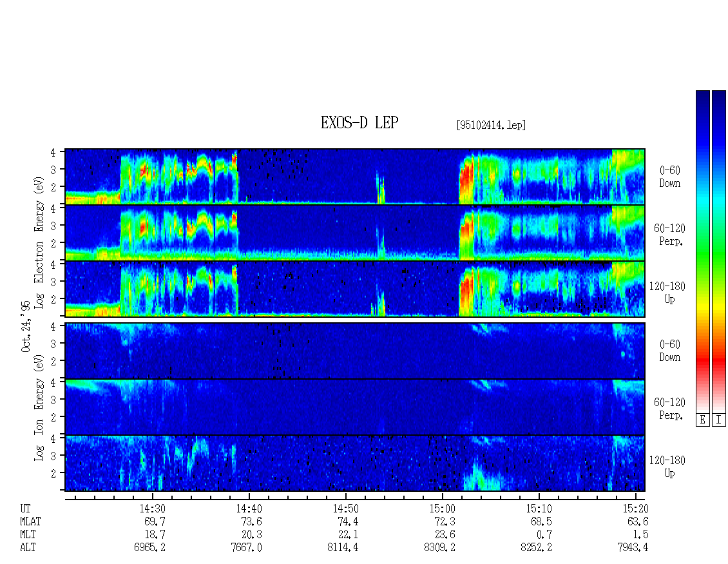This screenshot has width=728, height=564.
Task: Click the MLAT row label
Action: tap(30, 521)
